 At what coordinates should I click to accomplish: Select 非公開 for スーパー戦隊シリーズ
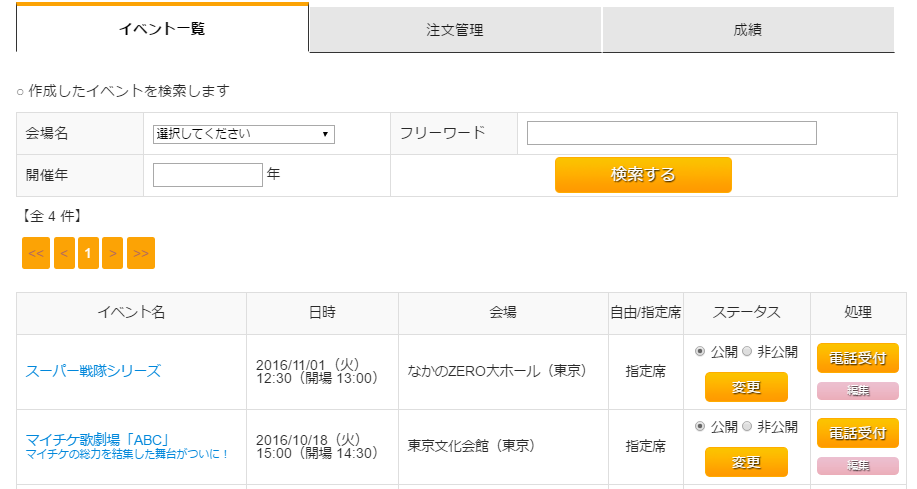pyautogui.click(x=747, y=352)
